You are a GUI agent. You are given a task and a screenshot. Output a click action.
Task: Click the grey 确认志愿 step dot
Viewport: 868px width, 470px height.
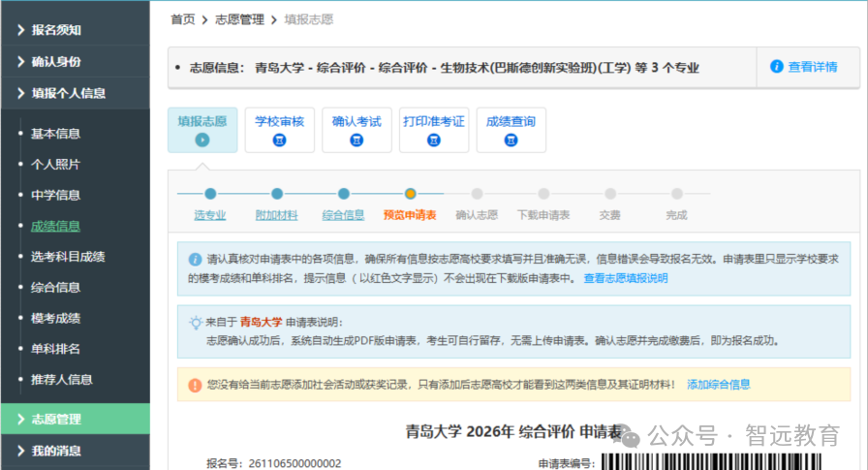pos(477,194)
